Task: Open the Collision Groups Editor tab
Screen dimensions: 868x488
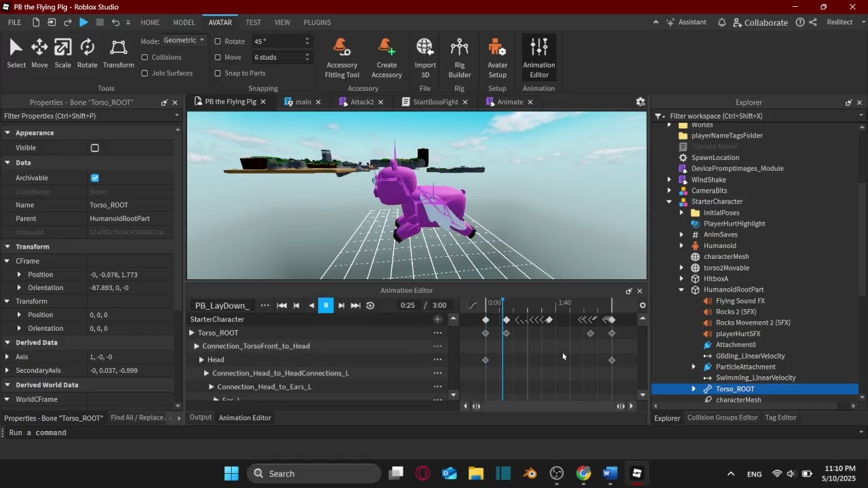Action: click(722, 418)
